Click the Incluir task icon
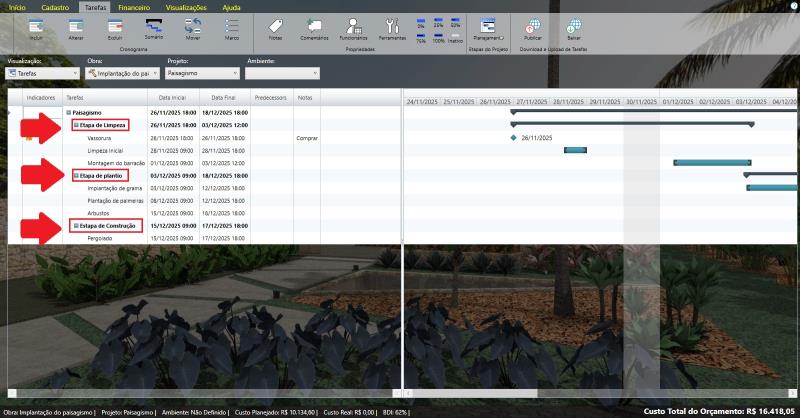This screenshot has width=800, height=418. (36, 27)
